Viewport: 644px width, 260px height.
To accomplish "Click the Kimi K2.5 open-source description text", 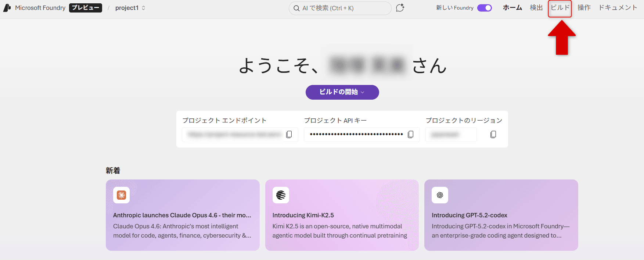I will [x=340, y=231].
